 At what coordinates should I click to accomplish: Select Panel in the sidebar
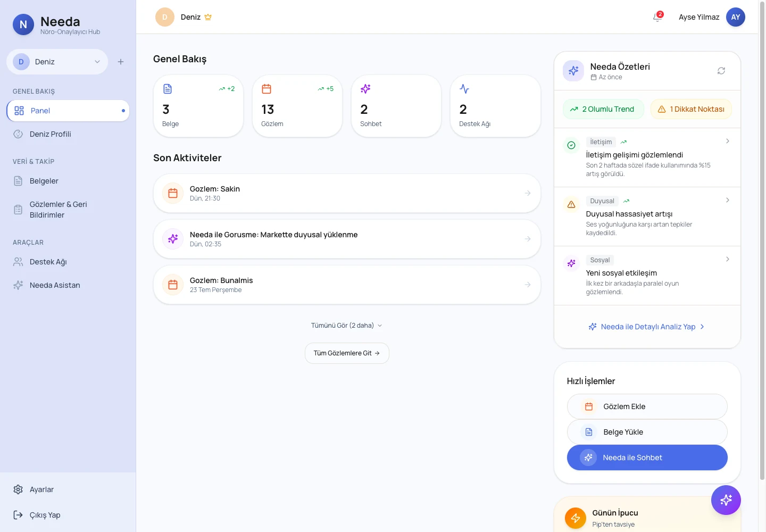[68, 111]
